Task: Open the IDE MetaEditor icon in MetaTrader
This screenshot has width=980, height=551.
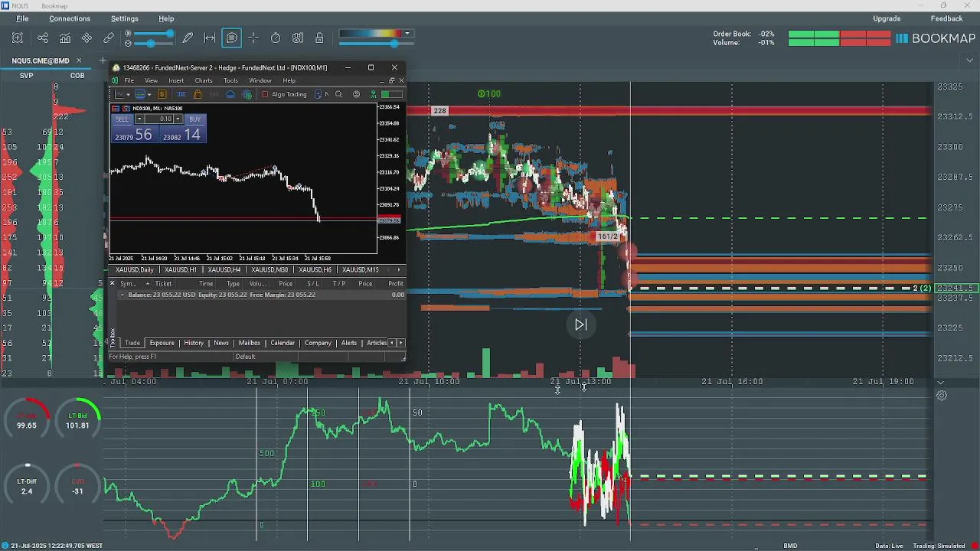Action: (181, 94)
